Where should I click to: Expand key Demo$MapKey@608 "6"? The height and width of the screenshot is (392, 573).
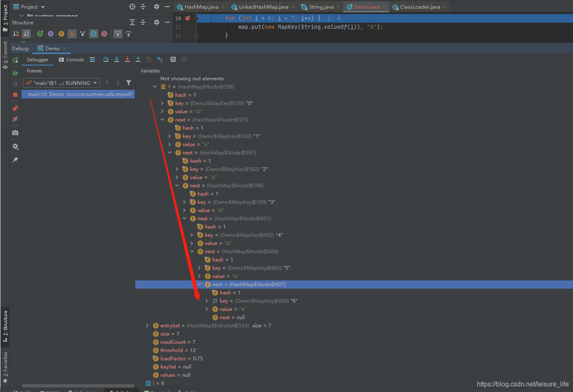[x=207, y=301]
